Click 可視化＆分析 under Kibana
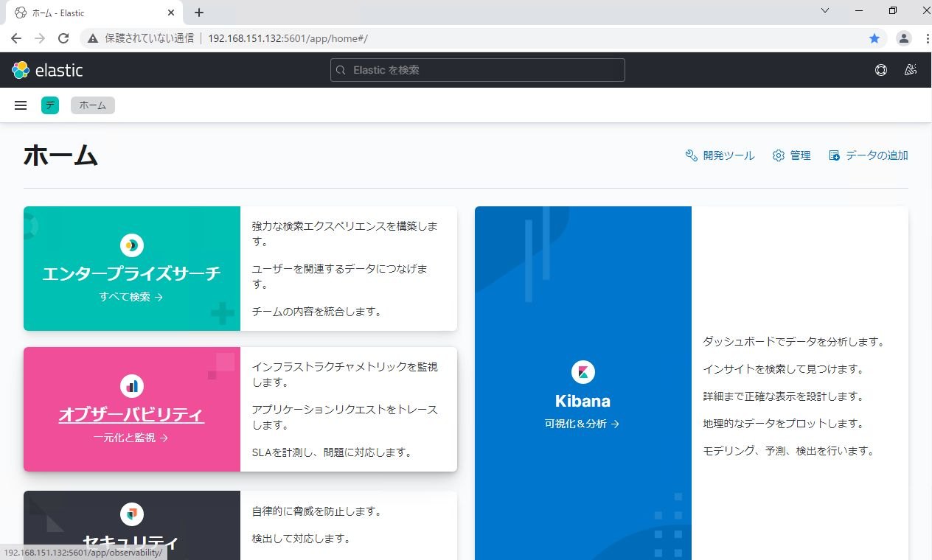932x560 pixels. (x=582, y=424)
